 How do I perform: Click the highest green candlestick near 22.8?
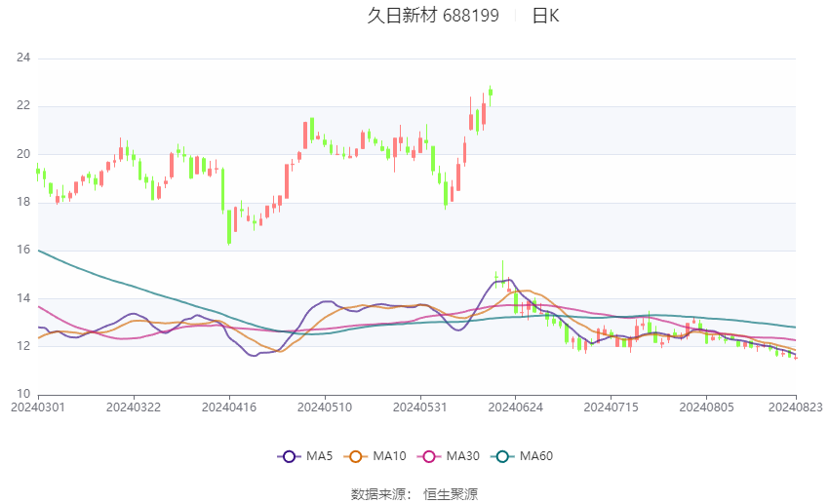pos(491,94)
